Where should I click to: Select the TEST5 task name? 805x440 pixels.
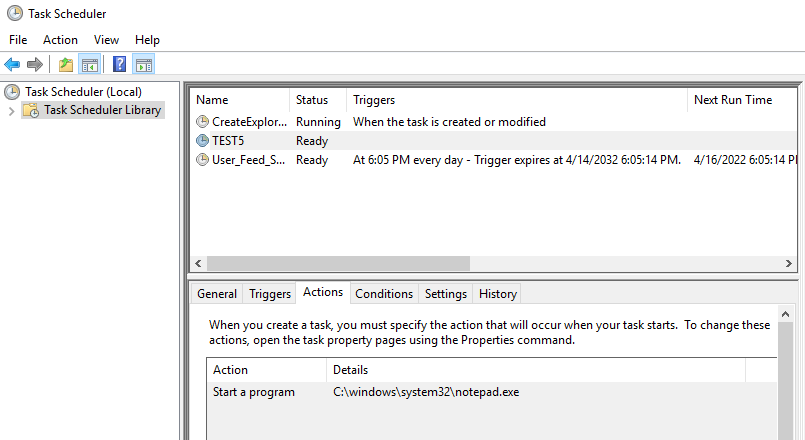pos(228,141)
